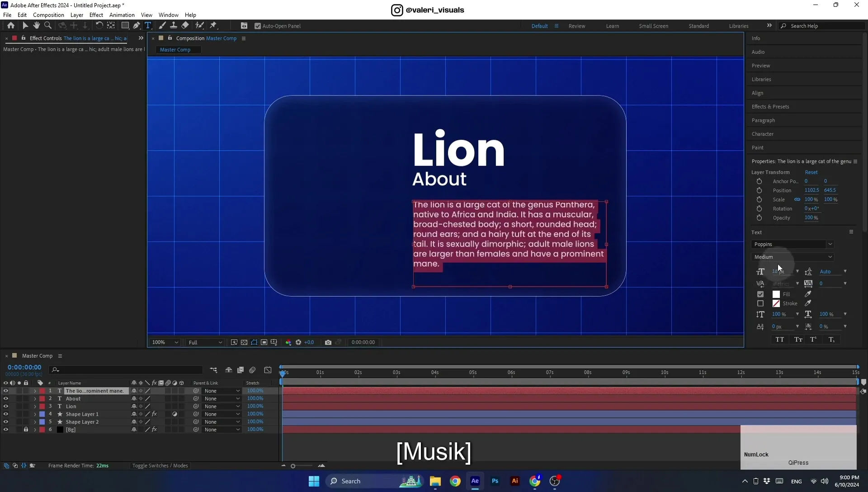Viewport: 868px width, 492px height.
Task: Toggle Auto-Open Panel checkbox
Action: point(258,26)
